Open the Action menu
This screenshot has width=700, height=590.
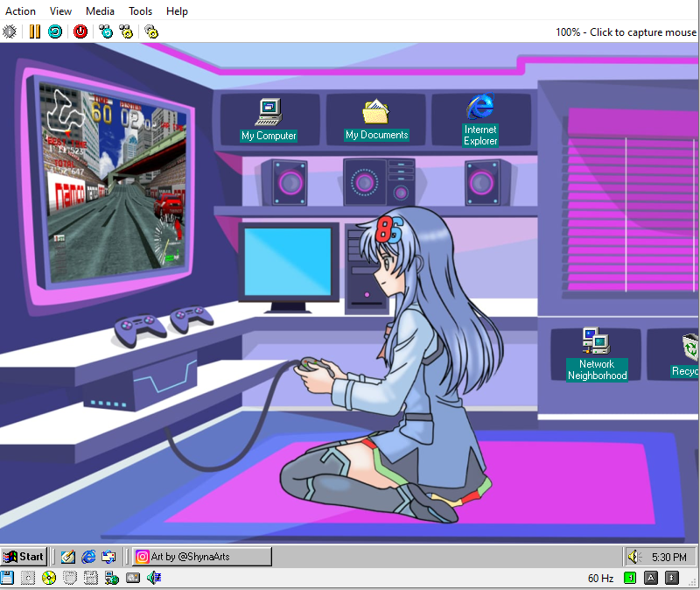click(20, 11)
